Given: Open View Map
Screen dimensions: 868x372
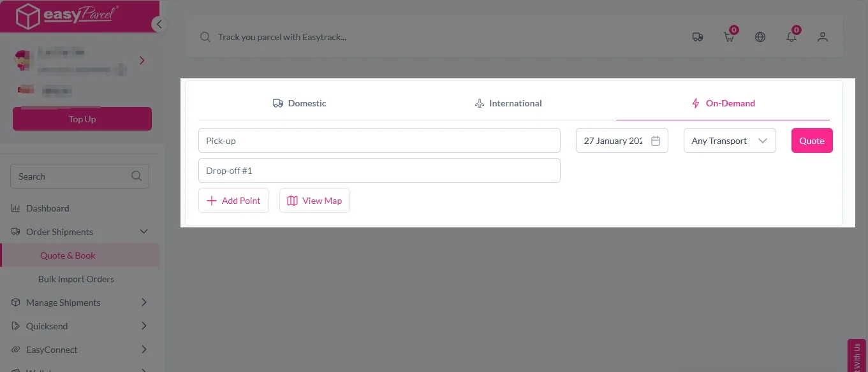Looking at the screenshot, I should coord(314,201).
